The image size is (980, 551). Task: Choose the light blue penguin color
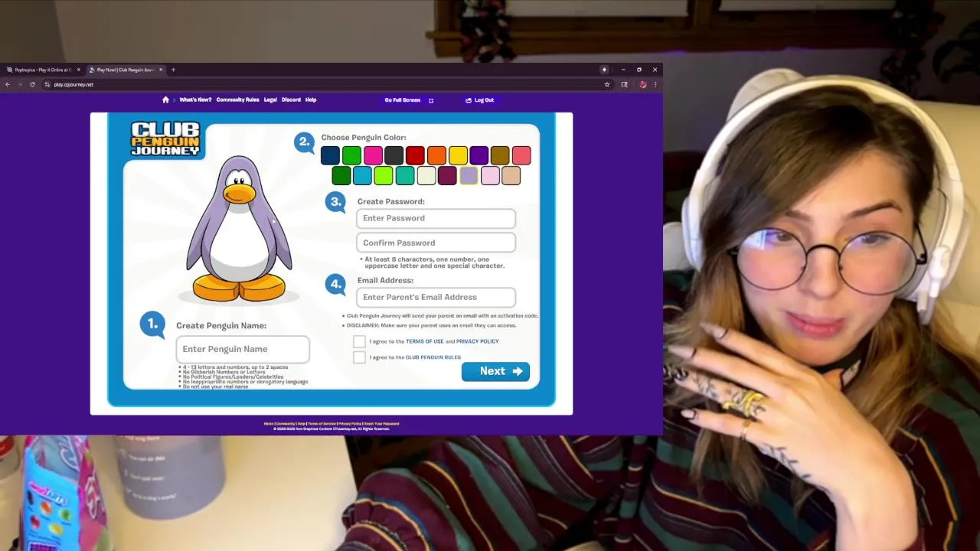[362, 176]
